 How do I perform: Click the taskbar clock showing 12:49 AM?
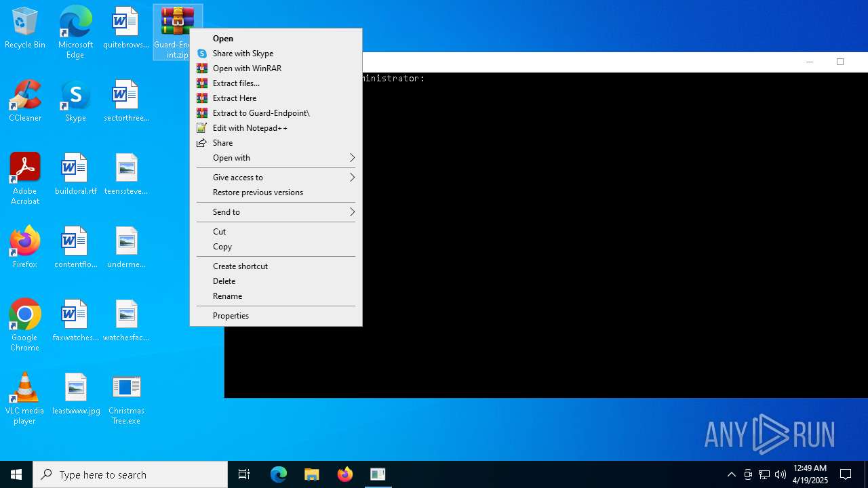point(810,474)
